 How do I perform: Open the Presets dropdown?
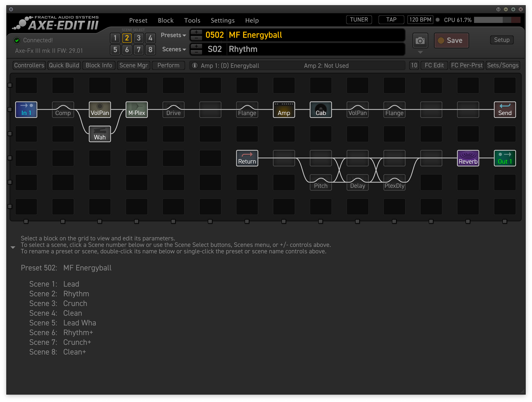pos(173,35)
